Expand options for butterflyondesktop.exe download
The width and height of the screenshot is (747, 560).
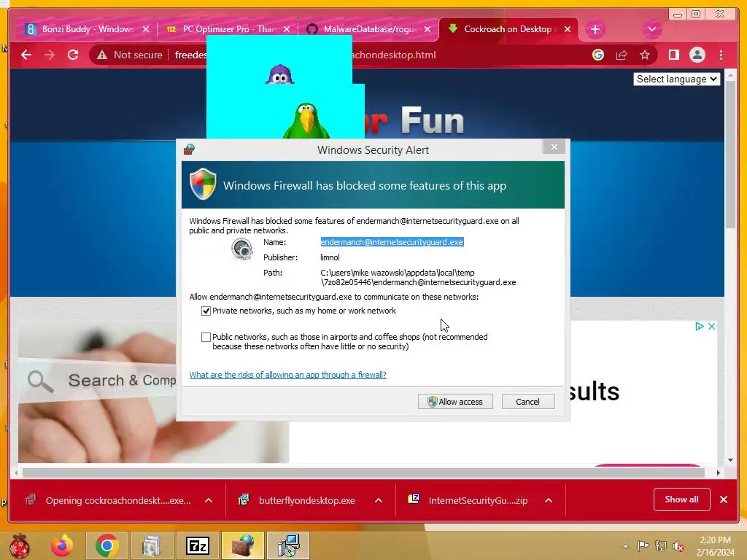(x=379, y=500)
